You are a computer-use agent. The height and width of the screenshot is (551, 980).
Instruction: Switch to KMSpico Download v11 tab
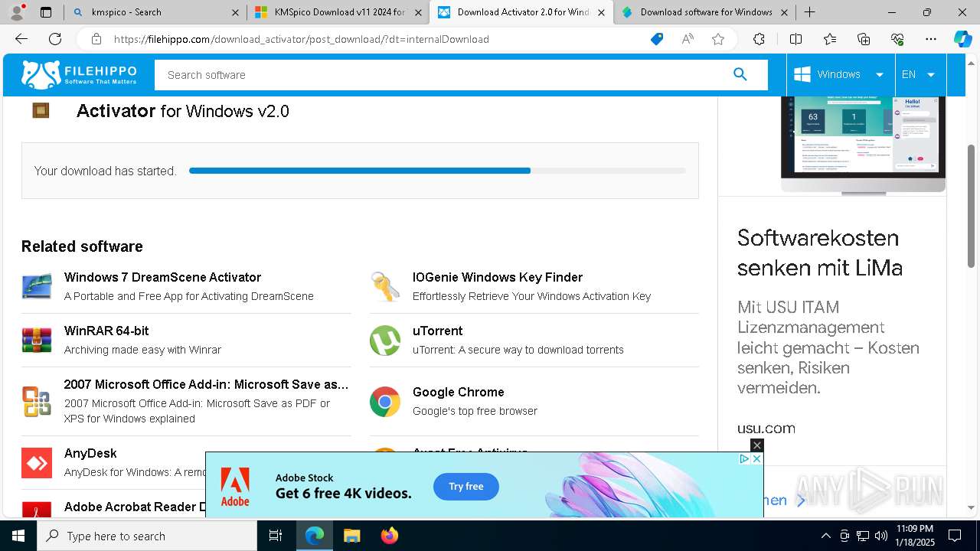(338, 12)
